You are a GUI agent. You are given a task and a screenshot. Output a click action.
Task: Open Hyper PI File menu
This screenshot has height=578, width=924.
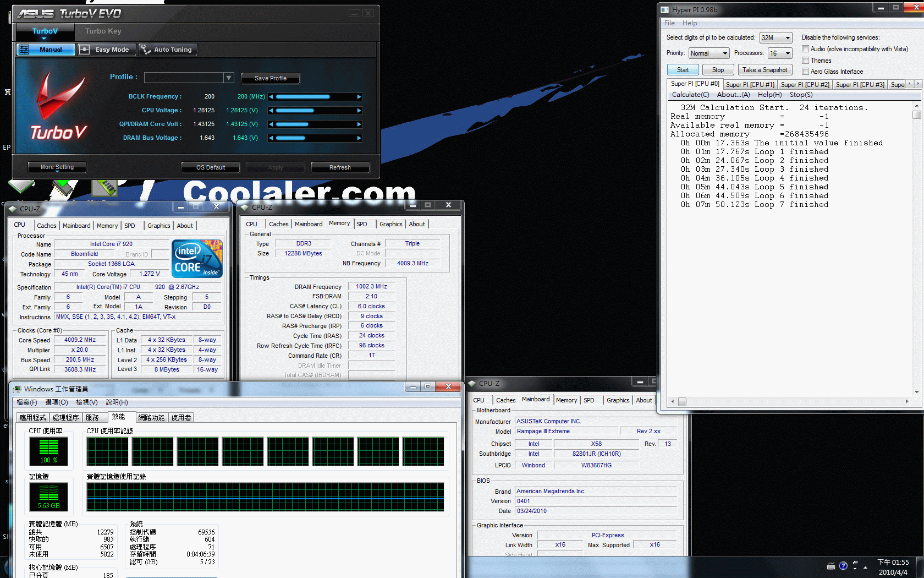669,23
